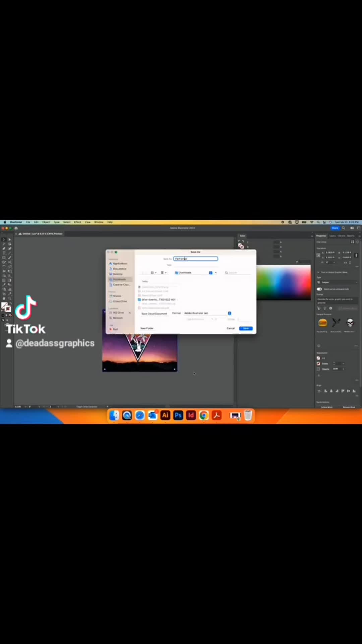Click the vertical align bottom icon
This screenshot has height=644, width=362.
coord(354,391)
